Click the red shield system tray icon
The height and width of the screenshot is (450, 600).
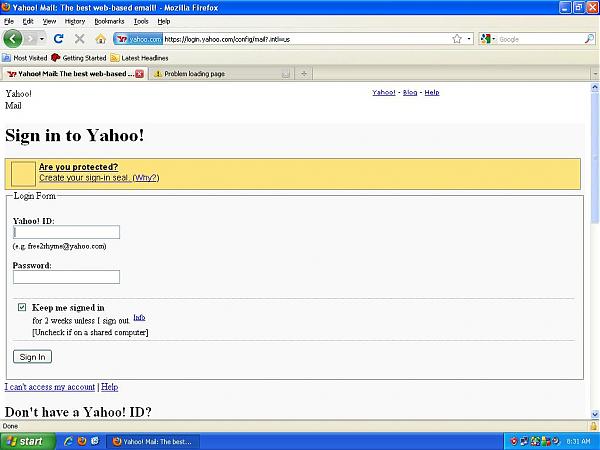pyautogui.click(x=514, y=442)
